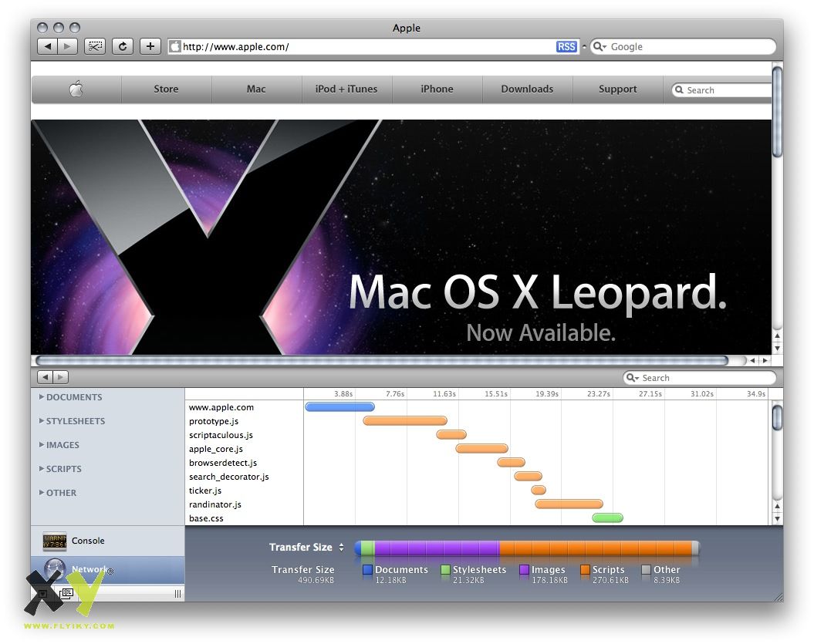
Task: Reload the page with the circular arrow
Action: click(x=123, y=47)
